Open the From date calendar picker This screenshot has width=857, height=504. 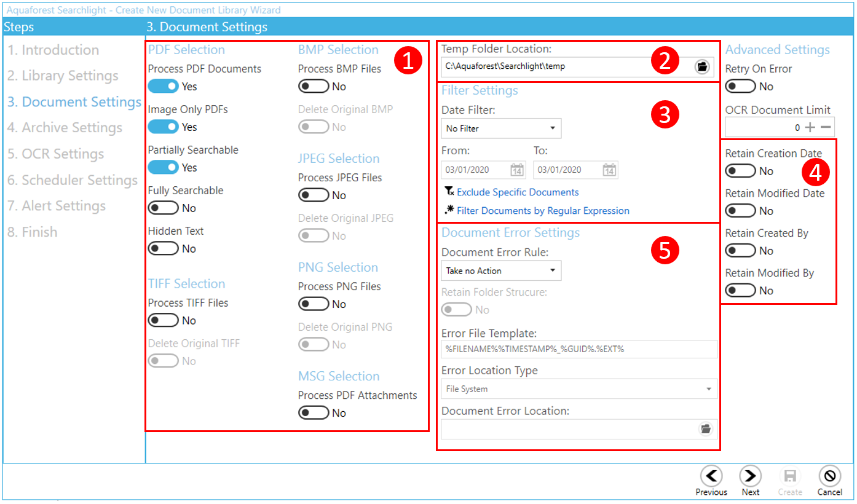tap(517, 170)
